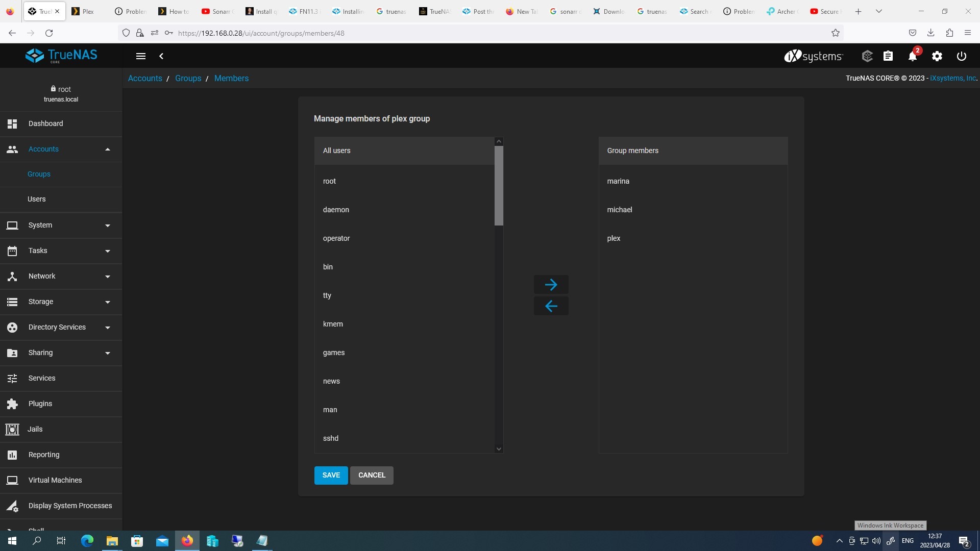Image resolution: width=980 pixels, height=551 pixels.
Task: Open the Firefox application menu
Action: pos(968,33)
